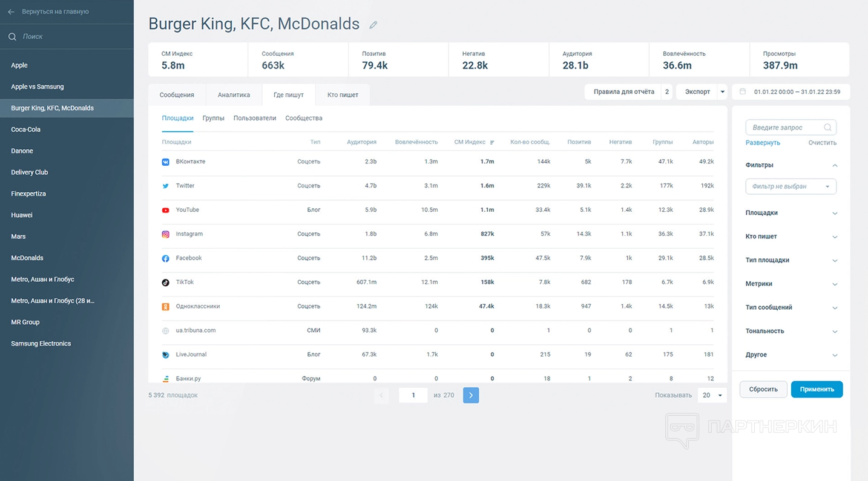Switch to the Группы sub-tab

(x=213, y=119)
